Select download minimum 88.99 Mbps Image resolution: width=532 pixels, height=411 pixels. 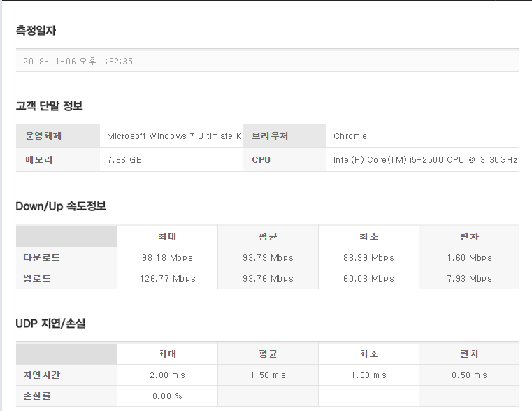click(x=368, y=258)
